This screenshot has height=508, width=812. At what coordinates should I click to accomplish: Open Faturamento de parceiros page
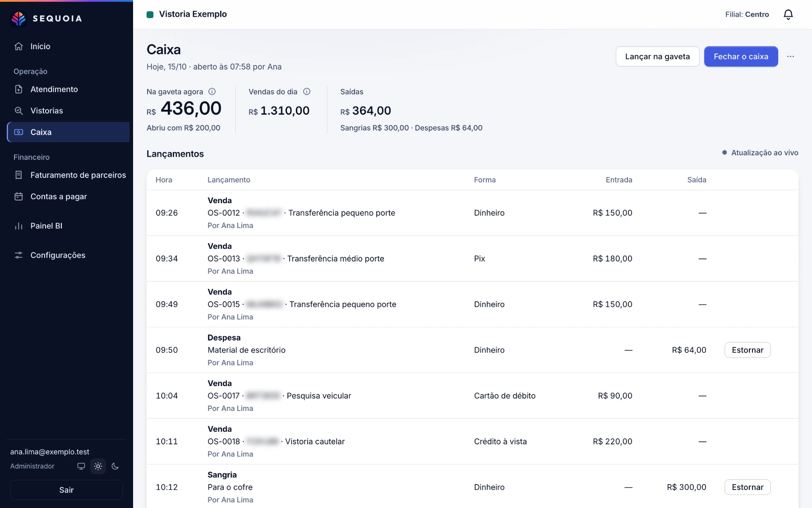tap(68, 175)
